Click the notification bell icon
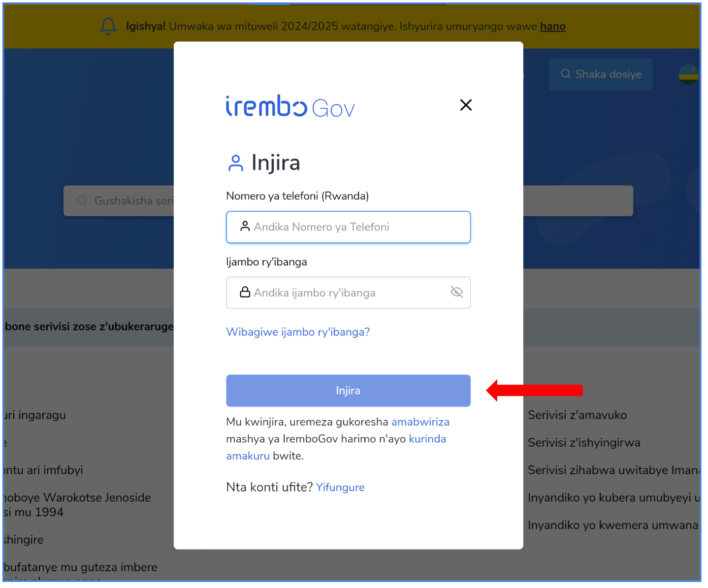This screenshot has height=588, width=708. coord(108,26)
